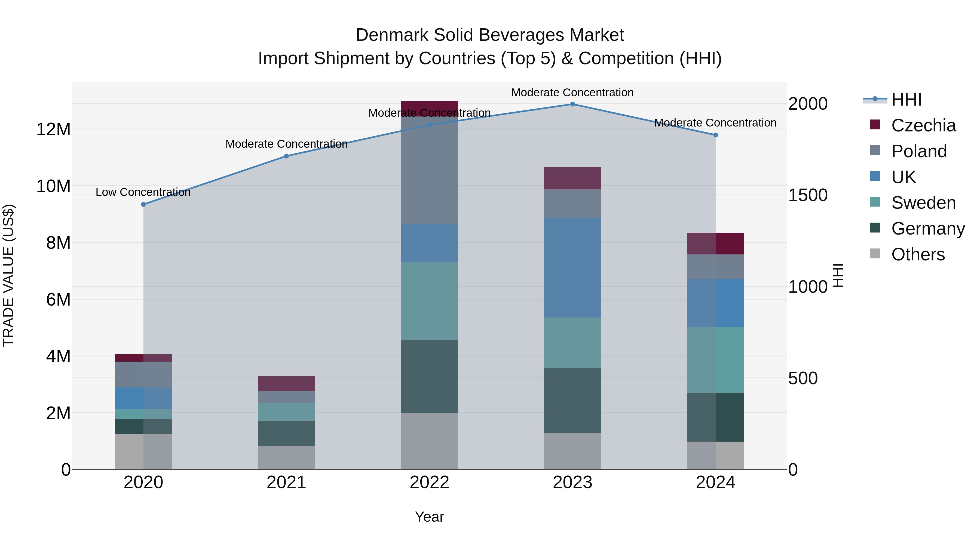This screenshot has height=551, width=980.
Task: Click the 10M tick on trade value axis
Action: pyautogui.click(x=53, y=186)
